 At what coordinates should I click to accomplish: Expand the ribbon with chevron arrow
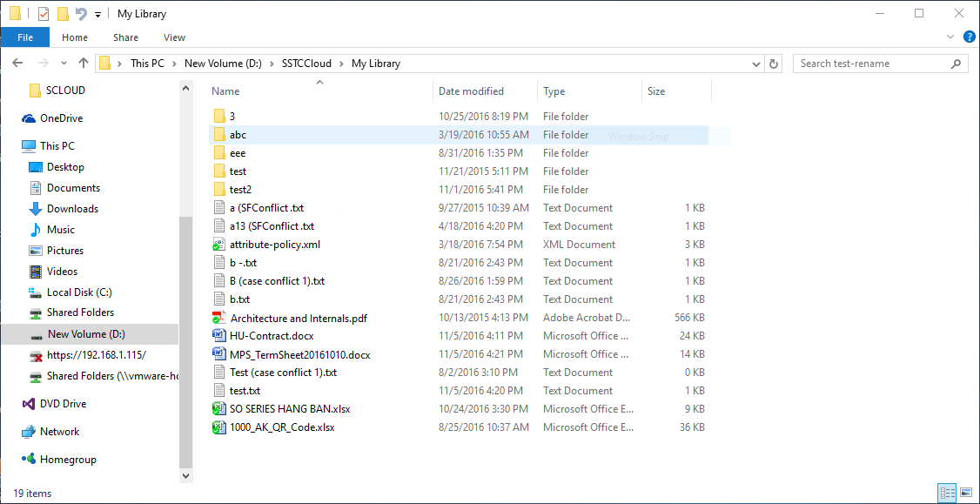(950, 37)
